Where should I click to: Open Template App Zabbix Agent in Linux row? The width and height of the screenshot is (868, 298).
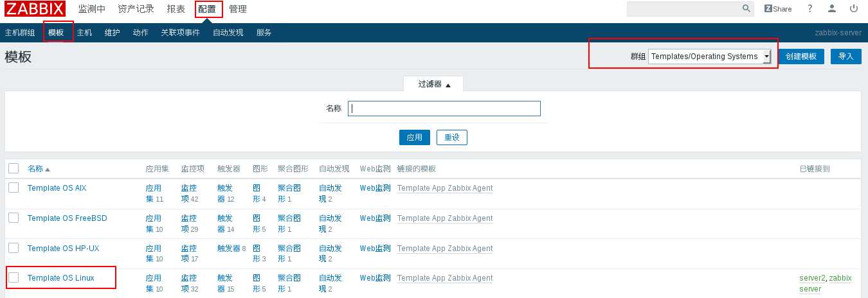(445, 278)
